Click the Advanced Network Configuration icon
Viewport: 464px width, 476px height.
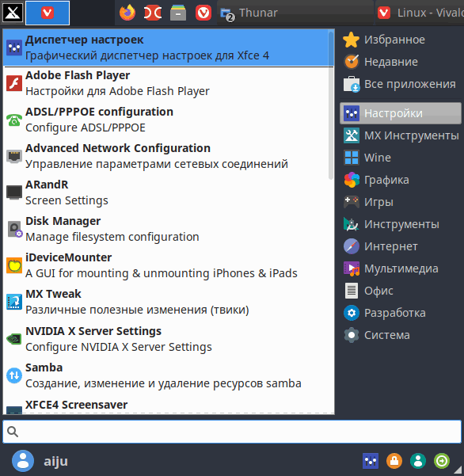14,156
